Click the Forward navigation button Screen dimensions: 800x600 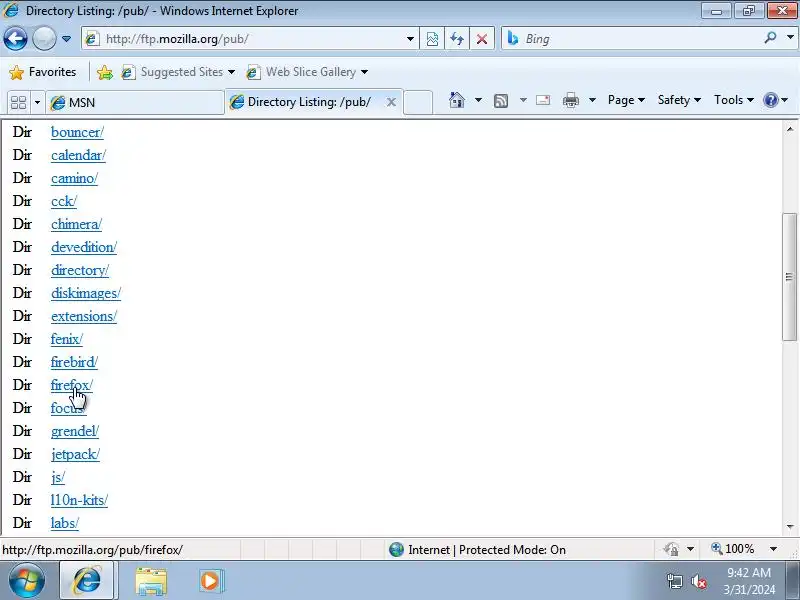44,38
